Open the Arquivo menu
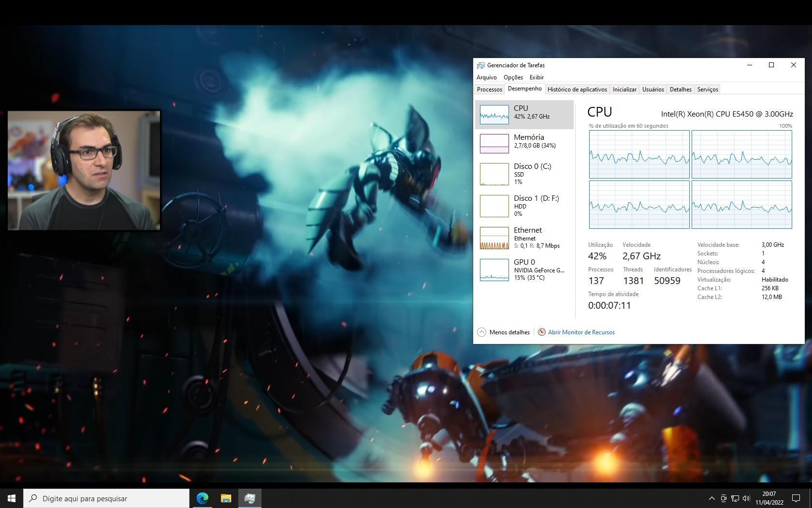 point(486,77)
